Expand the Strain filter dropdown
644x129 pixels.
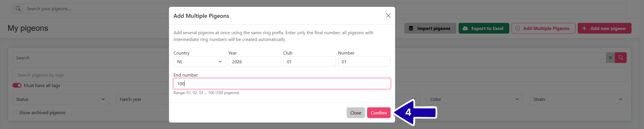coord(578,99)
